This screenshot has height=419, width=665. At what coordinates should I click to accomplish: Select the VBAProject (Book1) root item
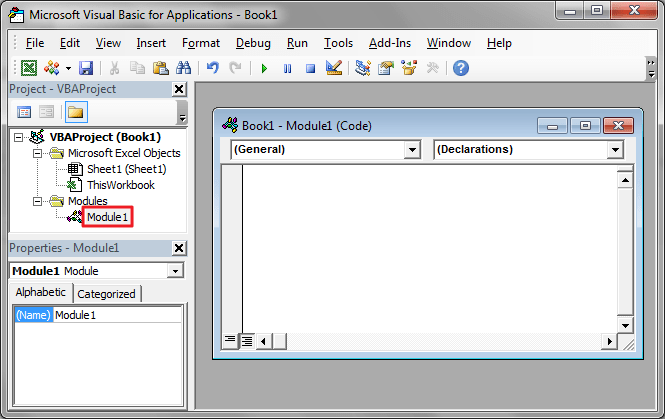[105, 137]
